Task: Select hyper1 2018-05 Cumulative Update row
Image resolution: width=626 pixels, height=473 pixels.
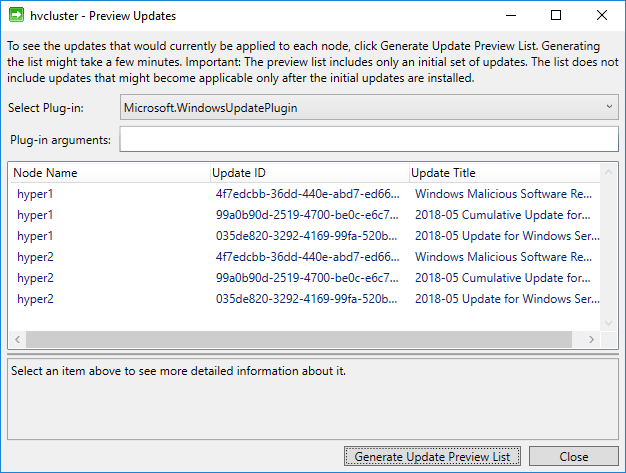Action: click(x=305, y=215)
